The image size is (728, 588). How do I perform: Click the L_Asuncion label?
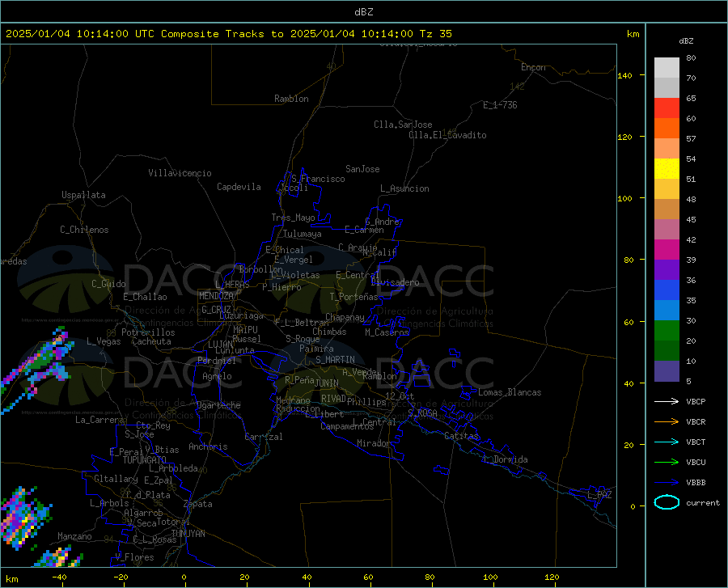pos(404,188)
